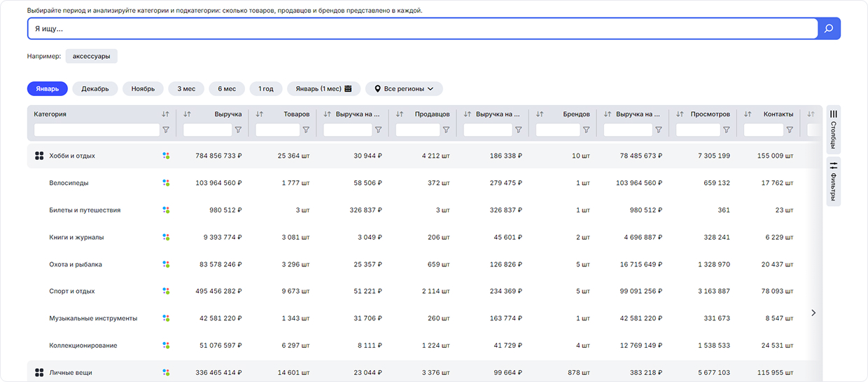Sort table by Товаров column arrows
Screen dimensions: 868x382
[x=259, y=114]
